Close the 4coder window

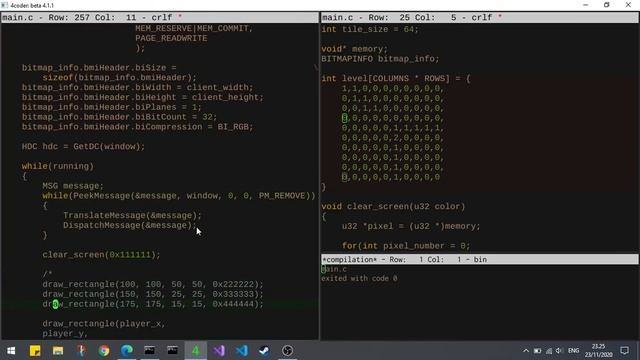[628, 5]
